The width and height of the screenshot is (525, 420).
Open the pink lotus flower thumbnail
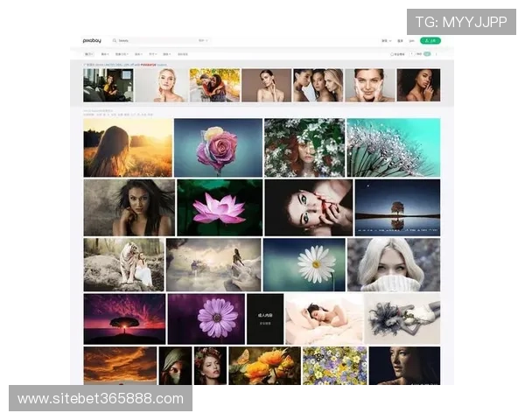pyautogui.click(x=220, y=207)
